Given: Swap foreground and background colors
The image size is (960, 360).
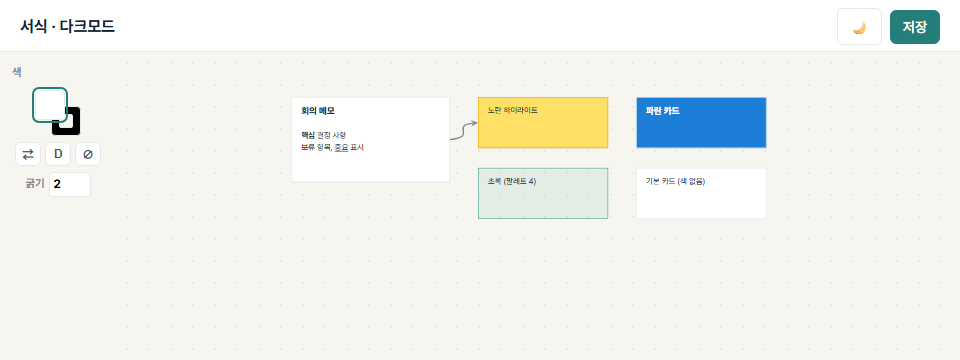Looking at the screenshot, I should (x=28, y=154).
